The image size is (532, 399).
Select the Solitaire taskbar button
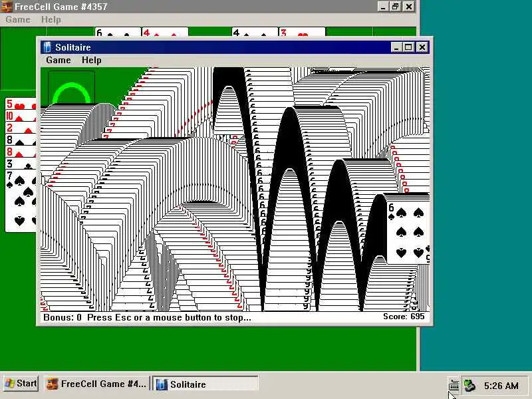(205, 384)
